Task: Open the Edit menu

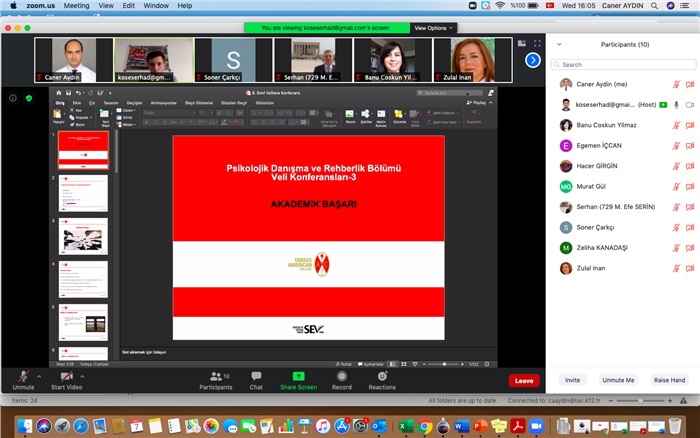Action: pos(129,6)
